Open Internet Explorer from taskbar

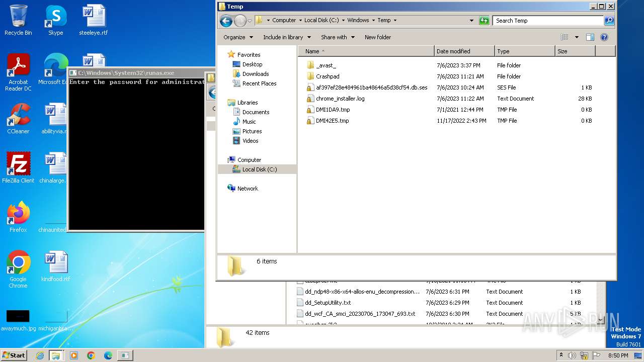tap(40, 355)
